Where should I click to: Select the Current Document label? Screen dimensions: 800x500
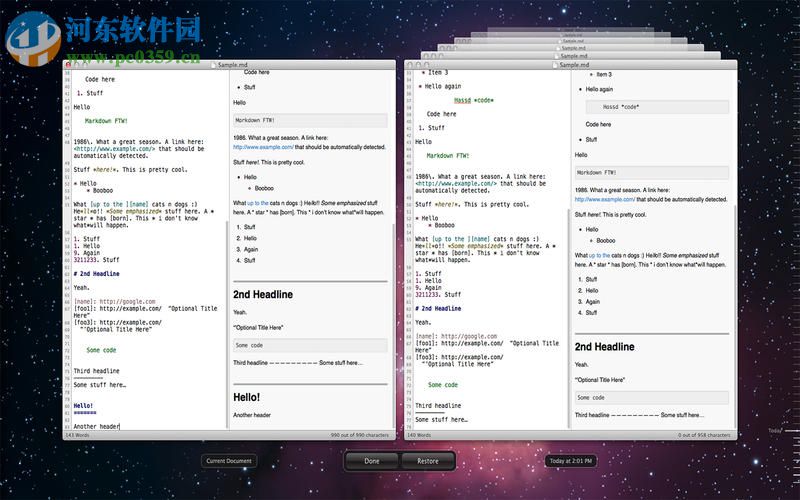[x=229, y=461]
